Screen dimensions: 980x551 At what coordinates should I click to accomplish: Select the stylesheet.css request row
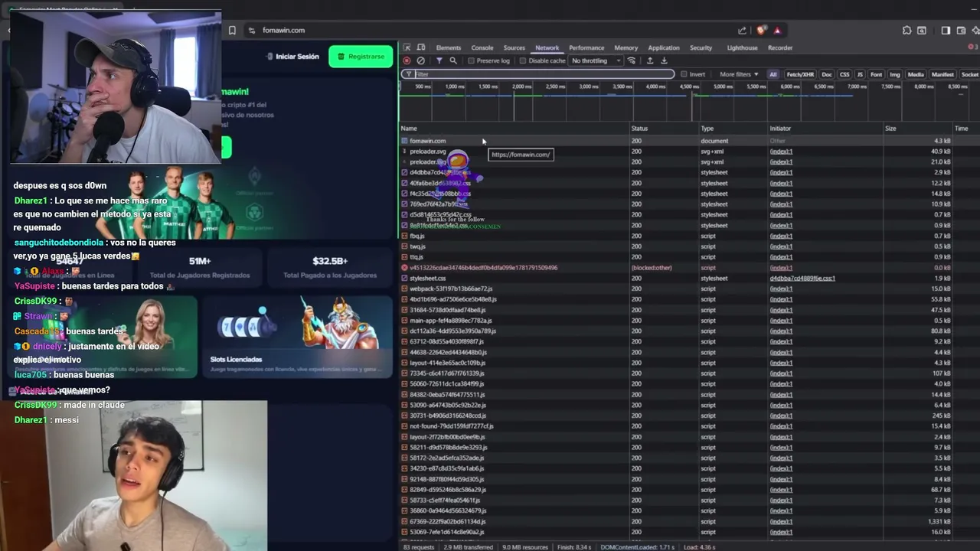click(689, 279)
